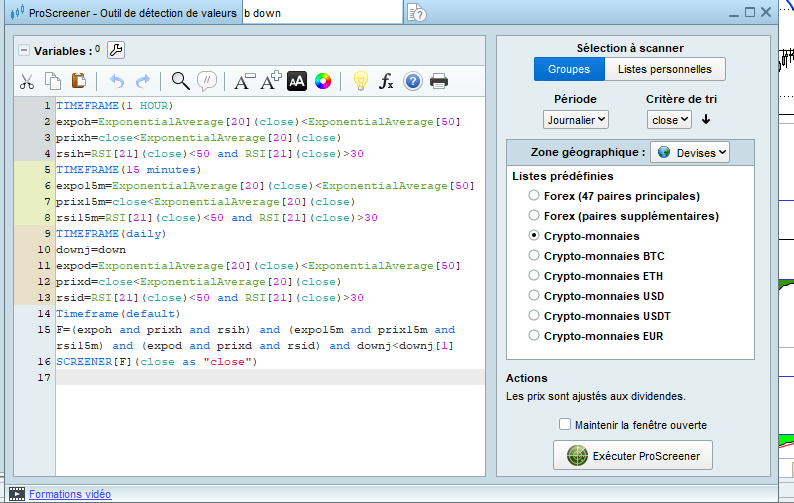
Task: Click the Cut scissors icon
Action: (x=27, y=81)
